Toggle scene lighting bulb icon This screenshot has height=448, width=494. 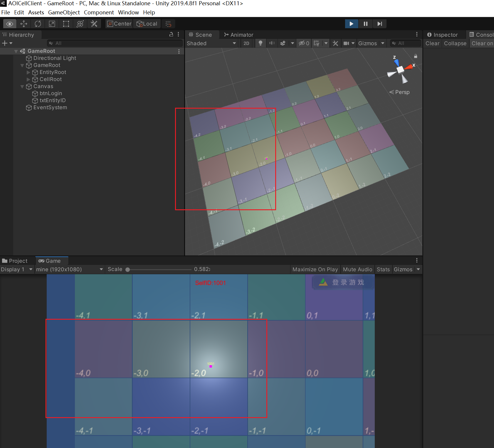(260, 43)
